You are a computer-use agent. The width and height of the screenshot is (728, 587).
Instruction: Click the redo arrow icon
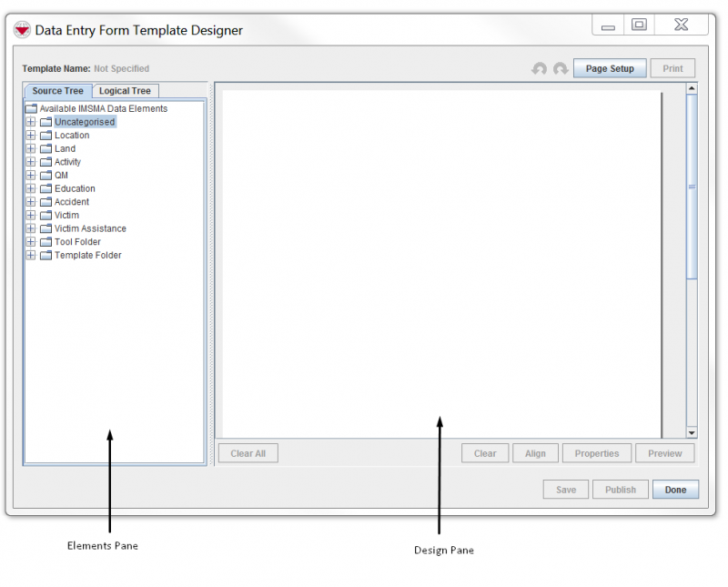(x=561, y=69)
